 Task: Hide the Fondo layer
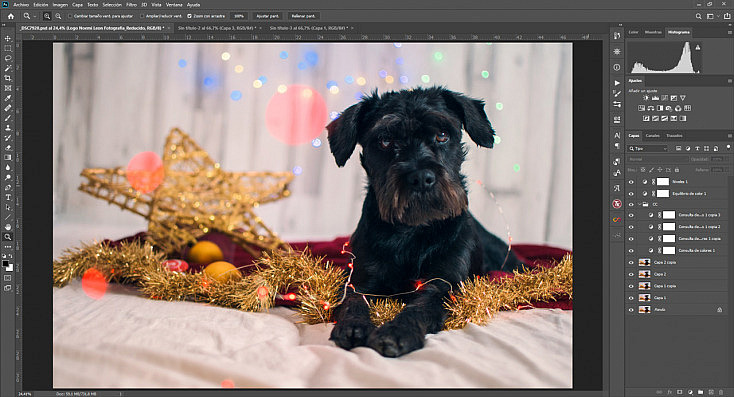[x=631, y=309]
